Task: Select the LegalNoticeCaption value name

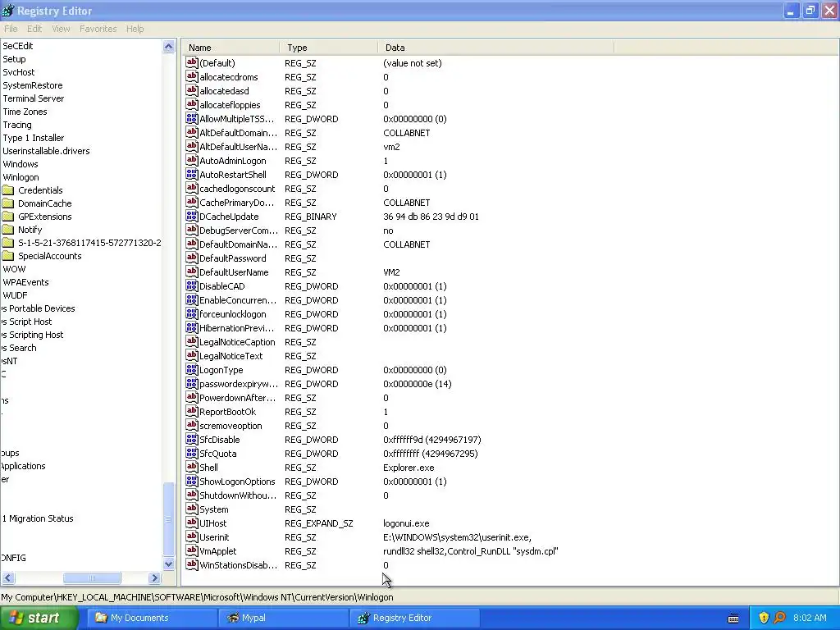Action: click(x=237, y=342)
